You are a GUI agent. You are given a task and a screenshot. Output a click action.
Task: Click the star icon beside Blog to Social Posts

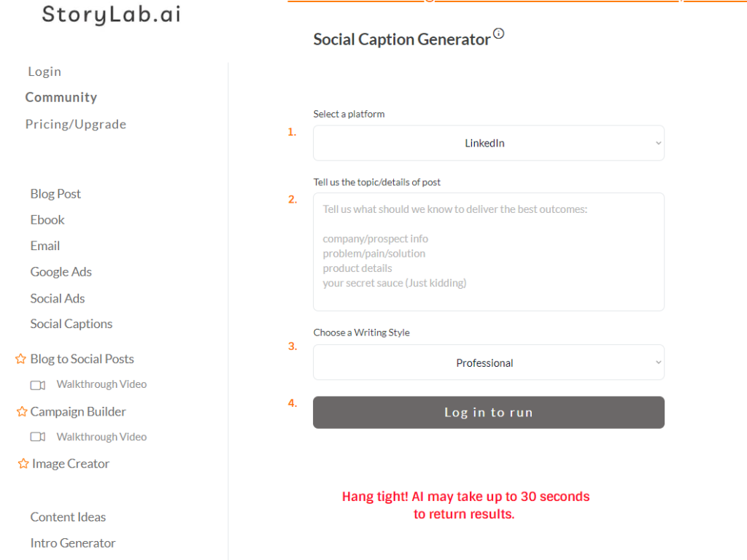click(20, 358)
